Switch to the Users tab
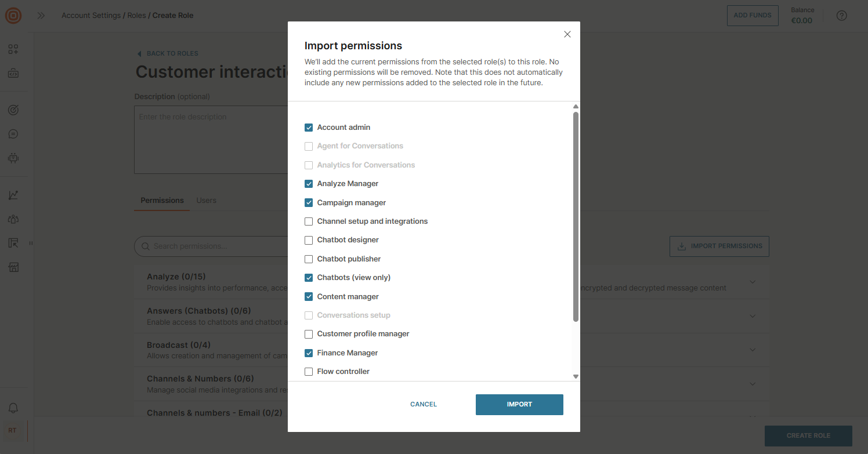 tap(206, 200)
